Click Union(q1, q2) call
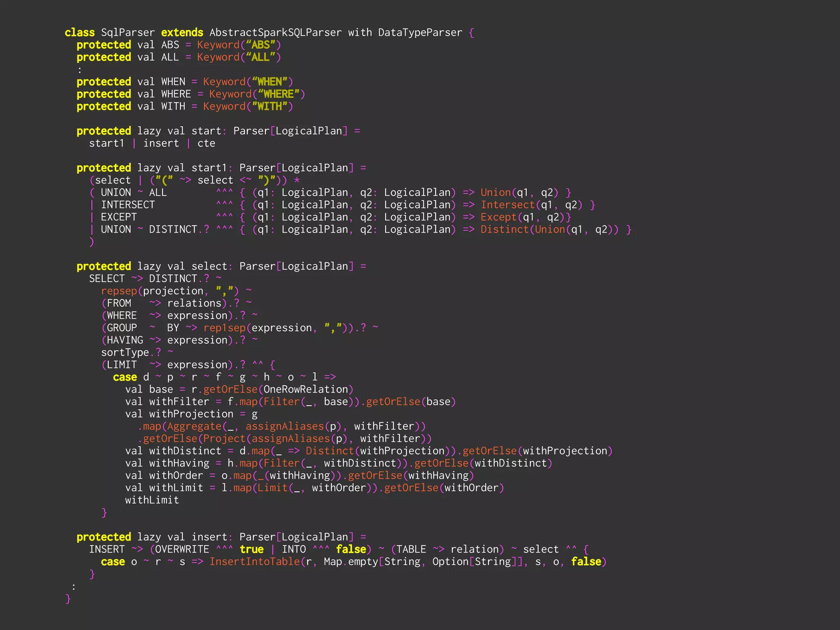 tap(520, 192)
